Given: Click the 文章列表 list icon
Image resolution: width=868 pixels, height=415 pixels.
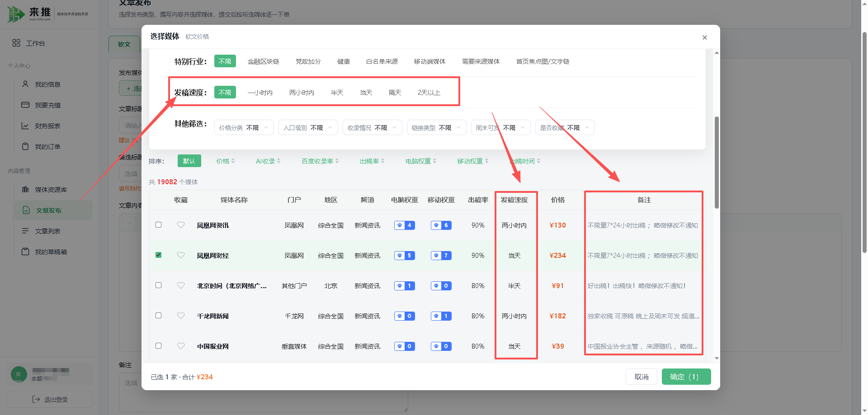Looking at the screenshot, I should click(x=25, y=231).
